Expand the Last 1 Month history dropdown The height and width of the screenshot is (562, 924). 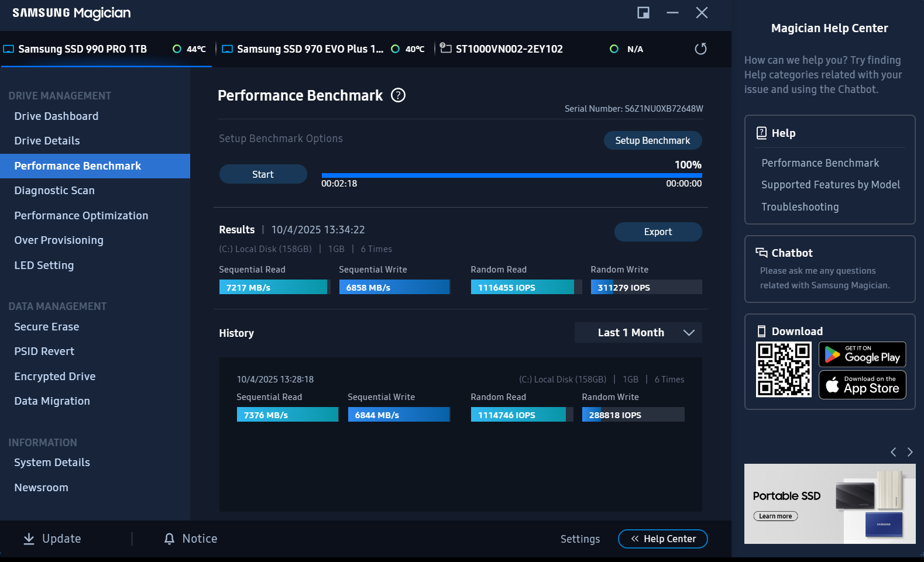click(638, 333)
